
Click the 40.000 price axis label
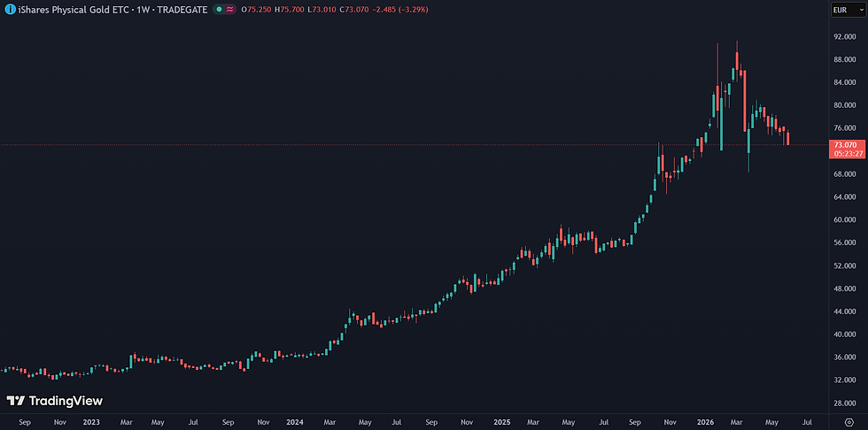pyautogui.click(x=845, y=334)
